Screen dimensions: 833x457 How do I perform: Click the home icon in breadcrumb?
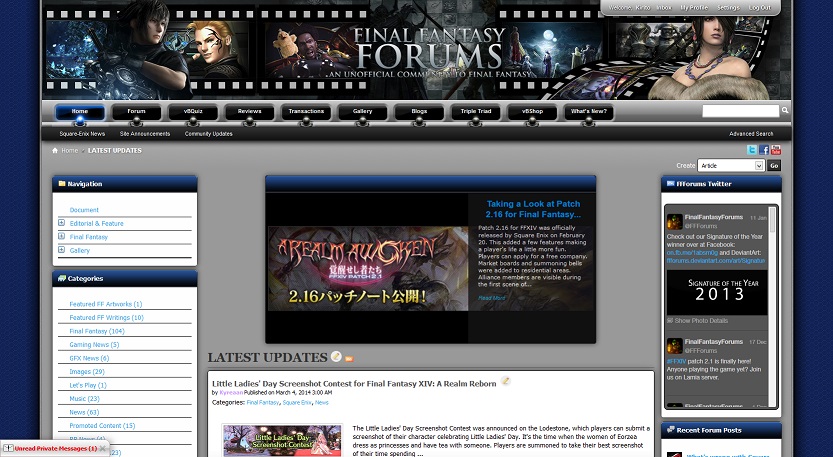[x=55, y=151]
